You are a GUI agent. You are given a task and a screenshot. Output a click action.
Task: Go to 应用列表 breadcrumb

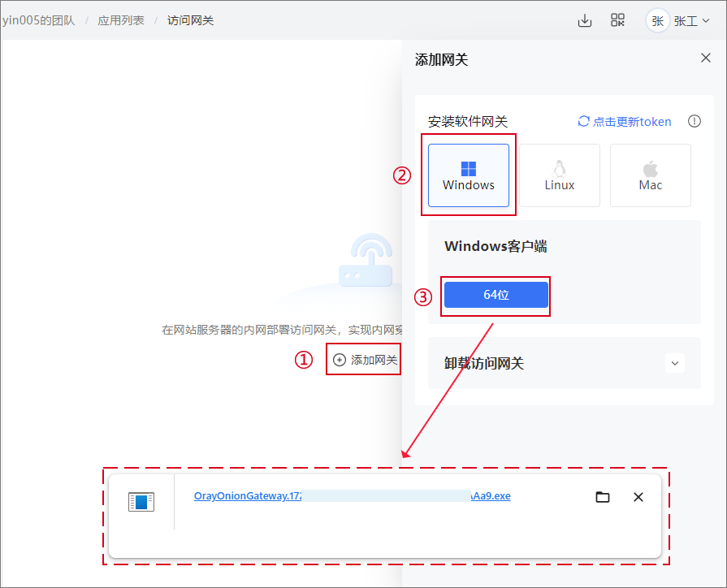[x=121, y=20]
